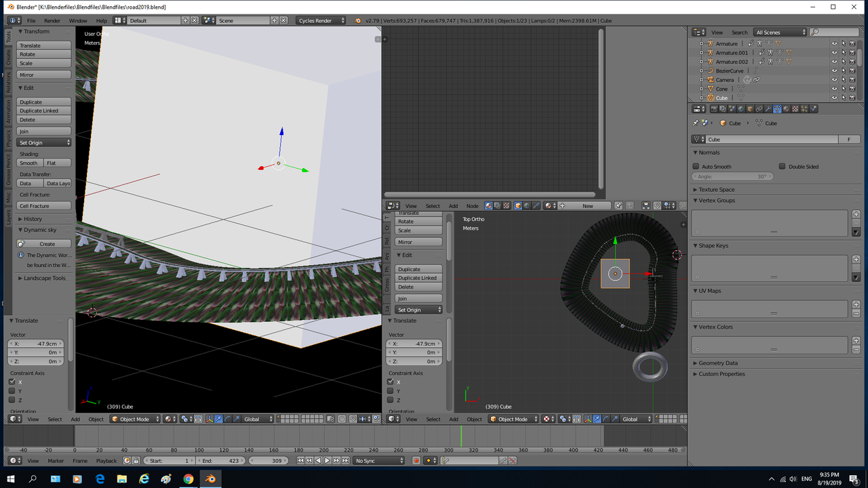868x488 pixels.
Task: Open the Set Origin dropdown in left tool shelf
Action: coord(44,142)
